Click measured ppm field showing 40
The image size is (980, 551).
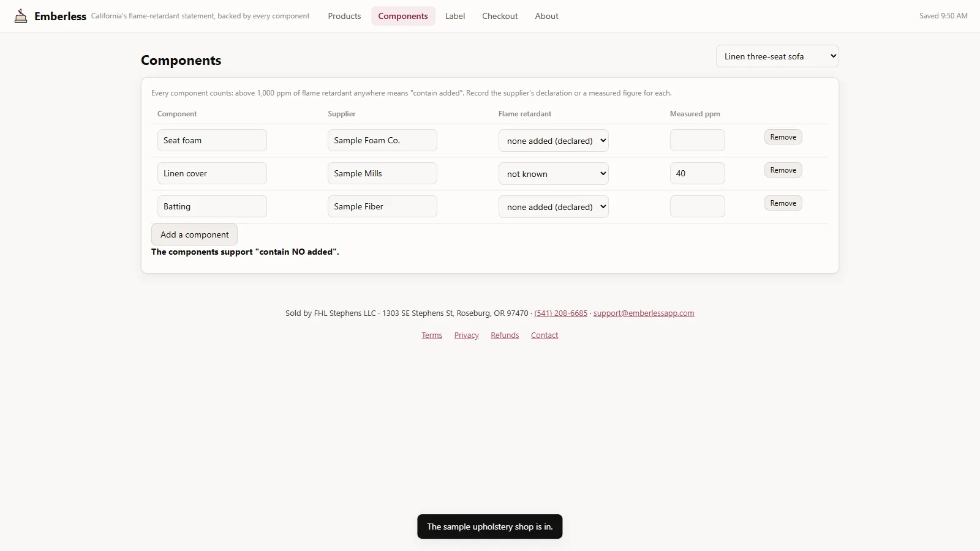[698, 173]
